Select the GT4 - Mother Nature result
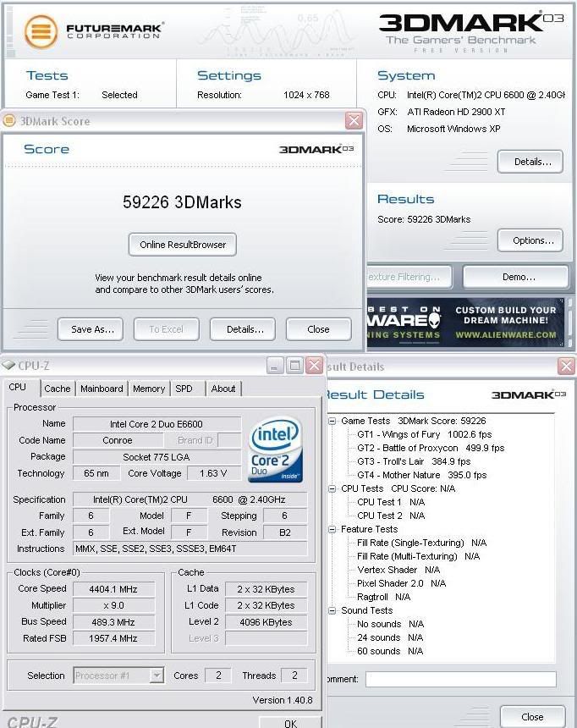577x728 pixels. pyautogui.click(x=421, y=475)
